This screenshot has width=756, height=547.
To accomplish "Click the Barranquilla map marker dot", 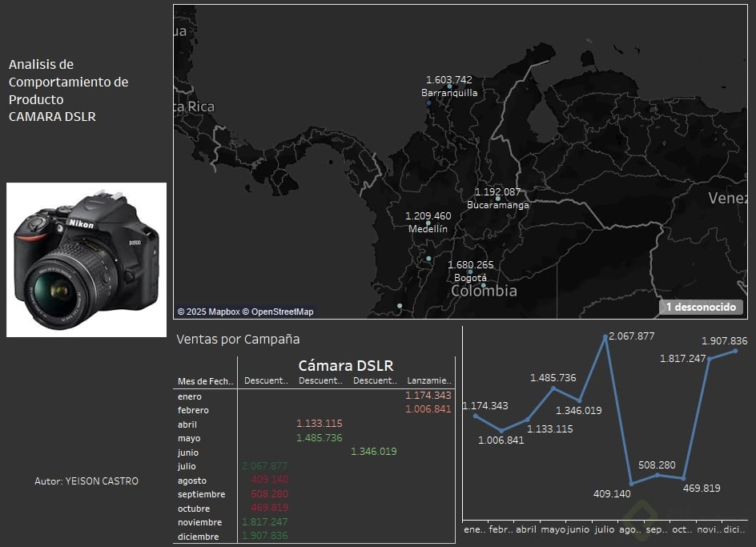I will (449, 86).
